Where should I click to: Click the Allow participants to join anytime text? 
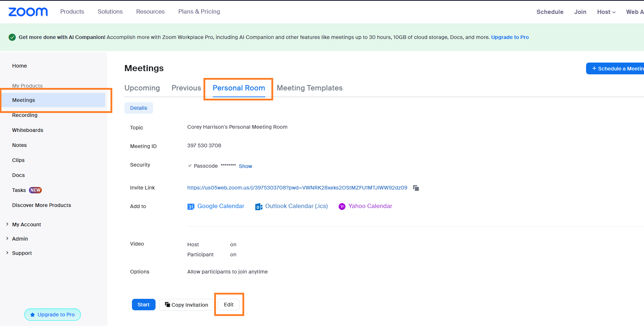pyautogui.click(x=227, y=272)
